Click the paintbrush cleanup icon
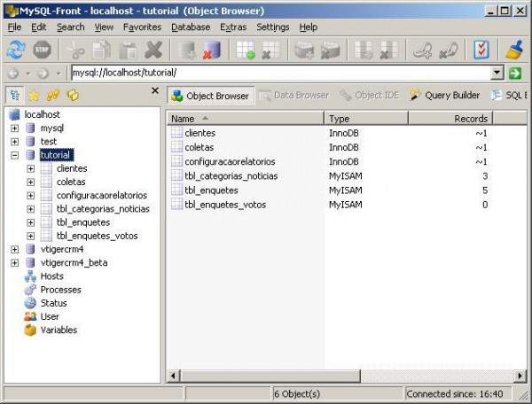Viewport: 532px width, 404px height. click(x=514, y=50)
